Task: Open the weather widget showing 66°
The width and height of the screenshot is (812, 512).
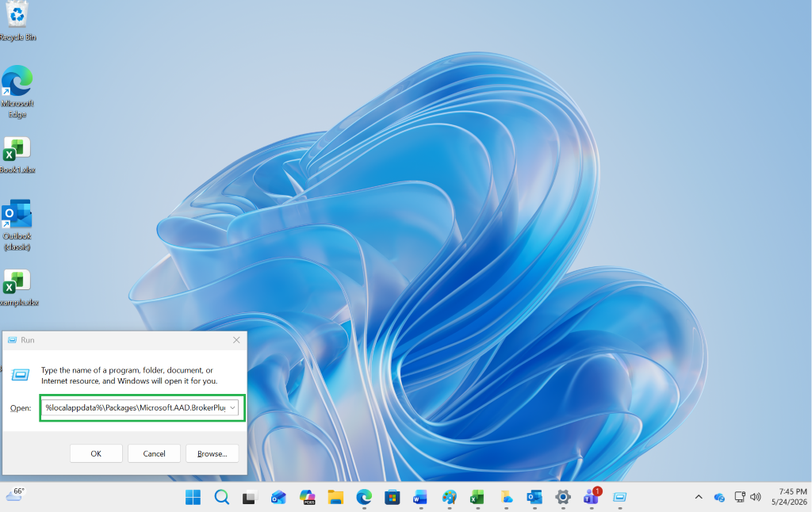Action: (x=16, y=495)
